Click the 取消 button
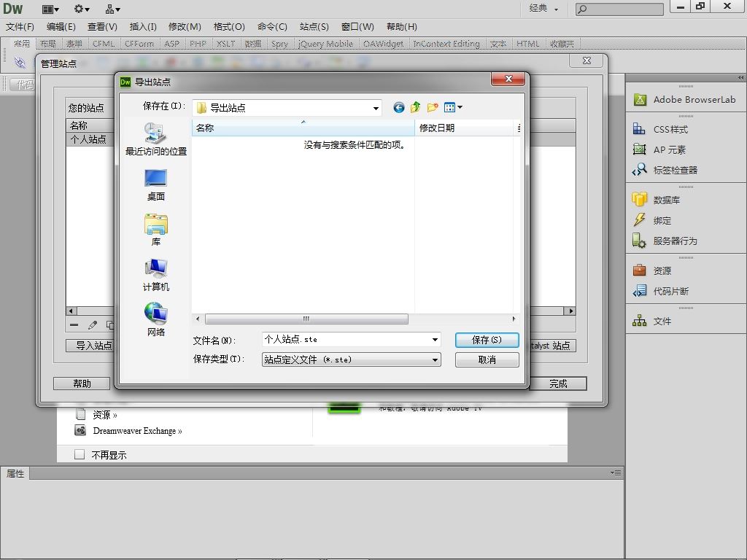Viewport: 747px width, 560px height. click(x=487, y=359)
